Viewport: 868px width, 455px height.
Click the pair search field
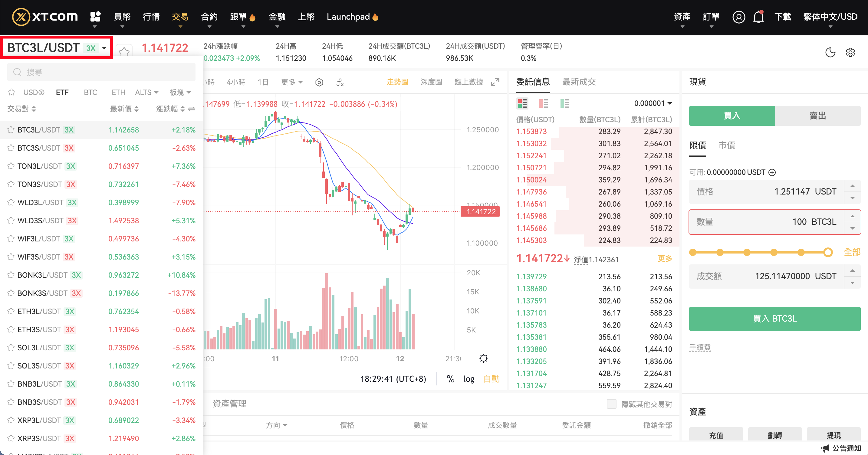pos(101,72)
